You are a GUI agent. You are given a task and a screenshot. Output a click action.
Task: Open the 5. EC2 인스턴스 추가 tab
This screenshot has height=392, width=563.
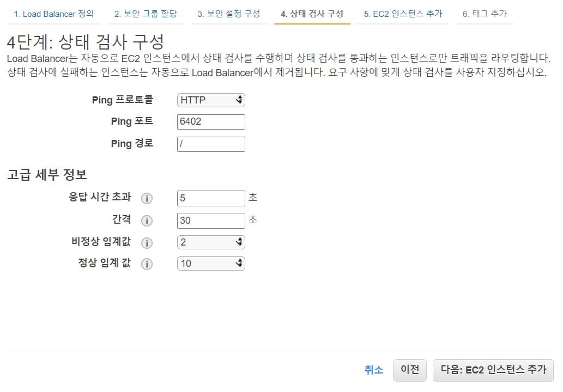click(x=404, y=13)
